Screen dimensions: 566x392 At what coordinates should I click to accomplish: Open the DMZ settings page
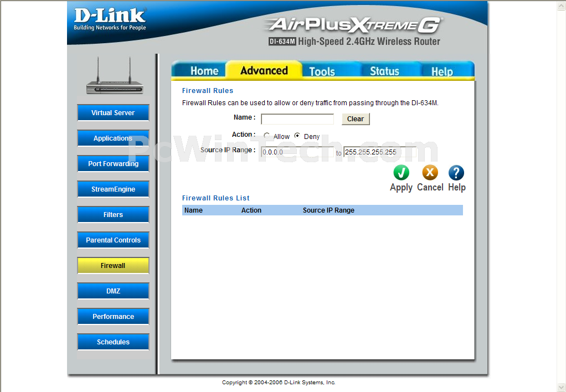click(x=113, y=291)
